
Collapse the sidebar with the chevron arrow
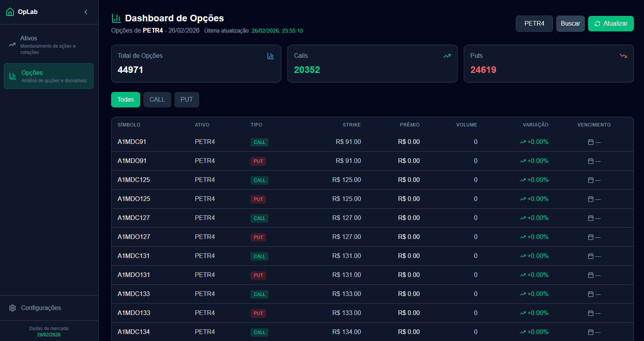(86, 12)
